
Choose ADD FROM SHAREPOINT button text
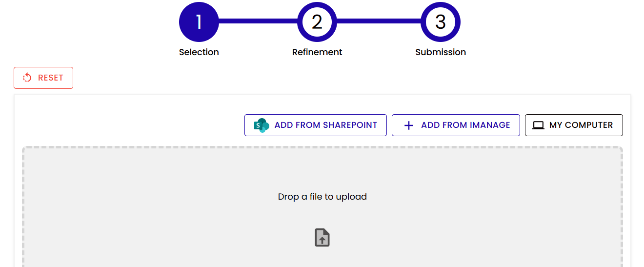[x=326, y=125]
